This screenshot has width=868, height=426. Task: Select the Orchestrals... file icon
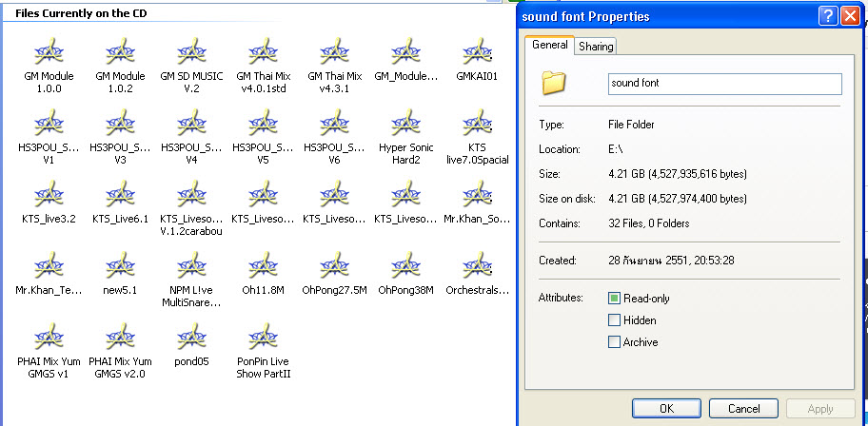point(477,266)
